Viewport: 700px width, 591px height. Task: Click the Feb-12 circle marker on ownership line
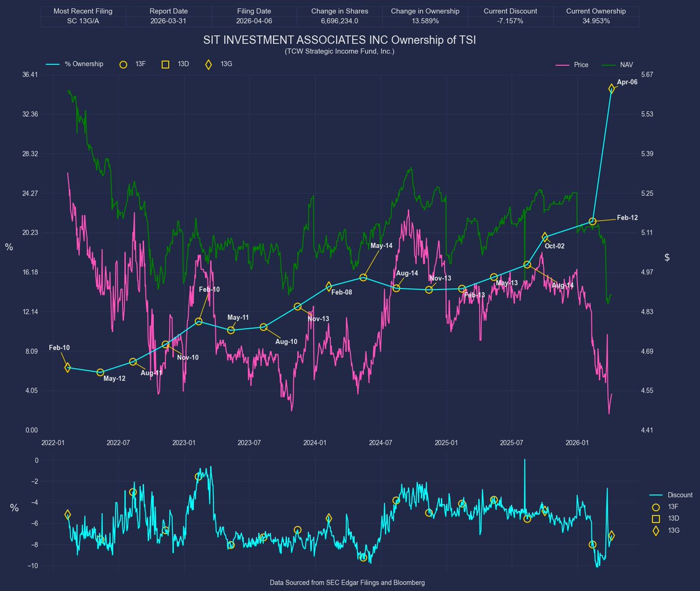point(593,221)
